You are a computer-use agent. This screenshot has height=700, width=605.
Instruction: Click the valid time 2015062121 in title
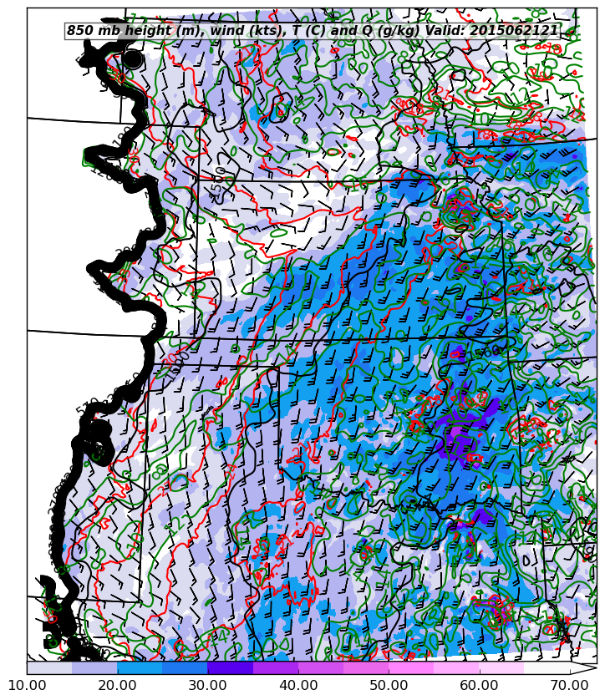(515, 31)
